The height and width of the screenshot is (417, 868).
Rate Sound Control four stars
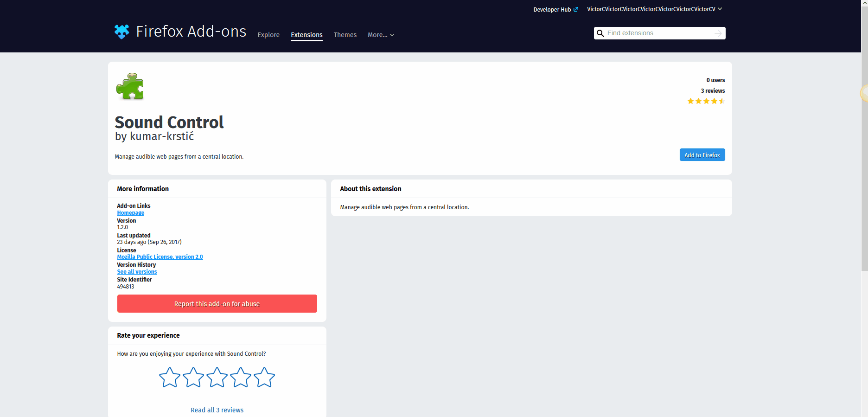tap(241, 378)
